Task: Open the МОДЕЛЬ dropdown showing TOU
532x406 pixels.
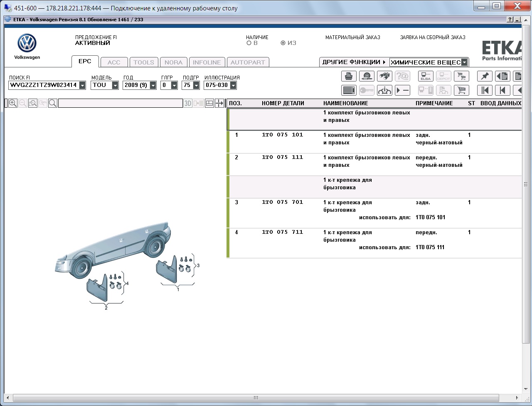Action: click(x=115, y=85)
